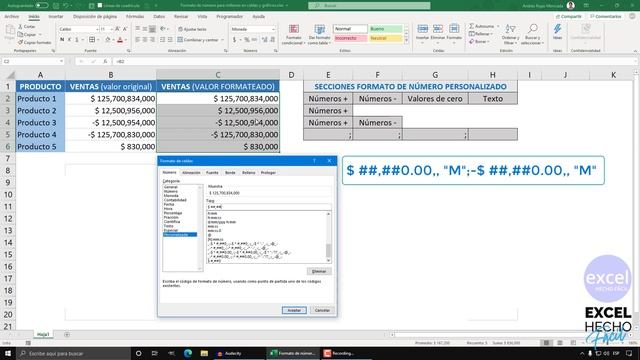Click the format codes list scrollbar
The image size is (640, 360).
tap(328, 238)
